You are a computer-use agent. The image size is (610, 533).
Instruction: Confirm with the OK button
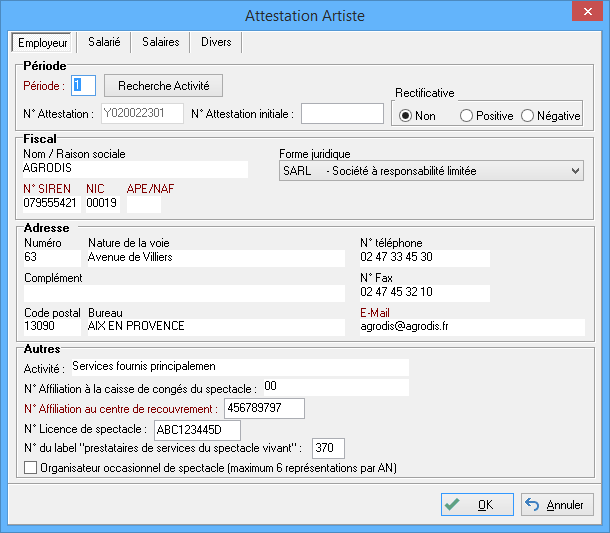477,505
